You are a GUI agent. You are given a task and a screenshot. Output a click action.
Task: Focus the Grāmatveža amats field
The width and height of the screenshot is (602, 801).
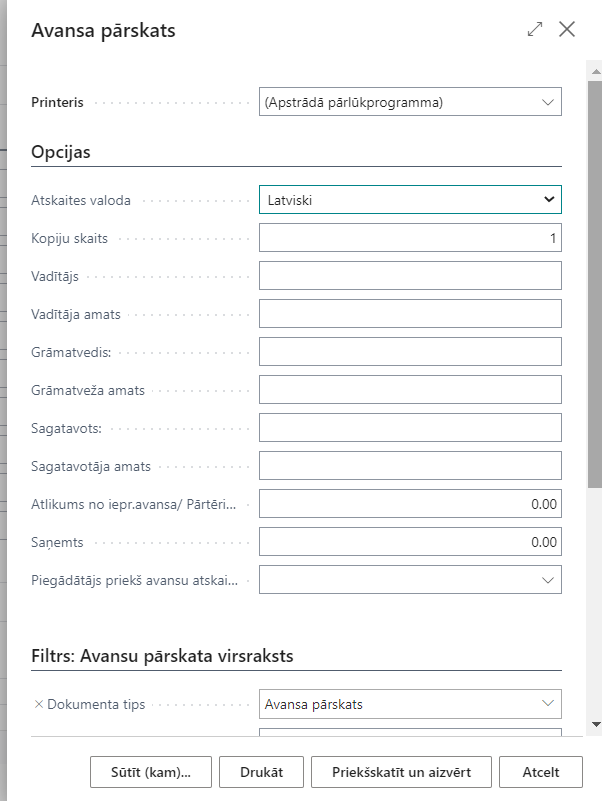click(x=410, y=390)
